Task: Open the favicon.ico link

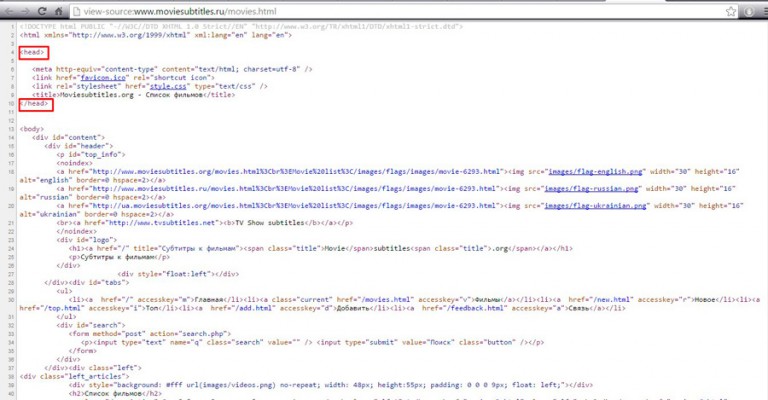Action: [x=91, y=77]
